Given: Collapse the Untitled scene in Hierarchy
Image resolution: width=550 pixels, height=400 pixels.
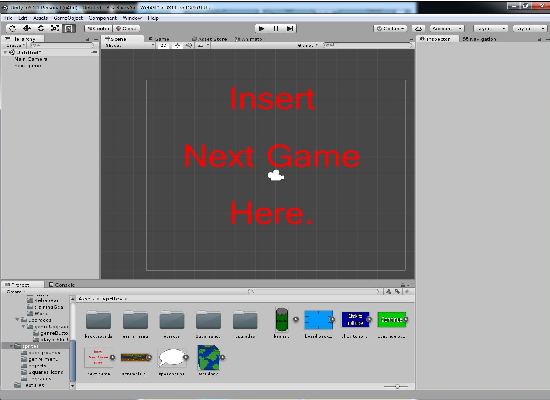Looking at the screenshot, I should pos(5,52).
